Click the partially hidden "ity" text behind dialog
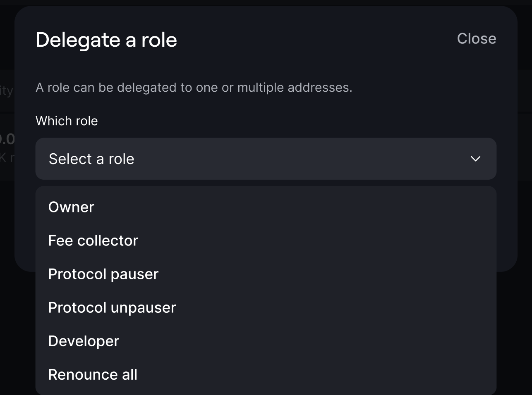Screen dimensions: 532x395 click(7, 90)
